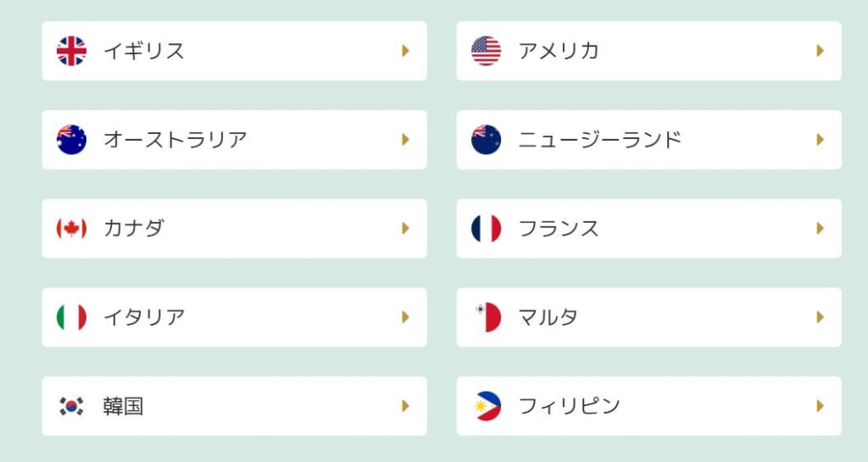868x462 pixels.
Task: Click the France tricolor flag icon
Action: 486,228
